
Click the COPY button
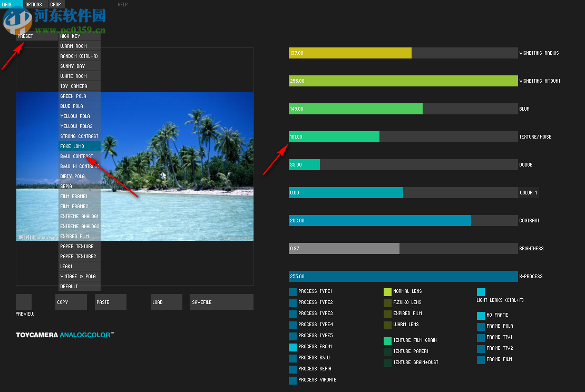[x=71, y=302]
